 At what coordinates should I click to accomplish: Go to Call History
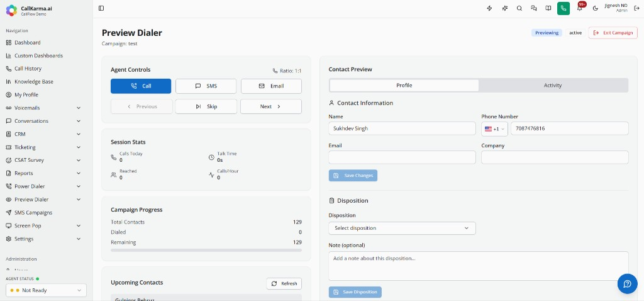point(28,69)
